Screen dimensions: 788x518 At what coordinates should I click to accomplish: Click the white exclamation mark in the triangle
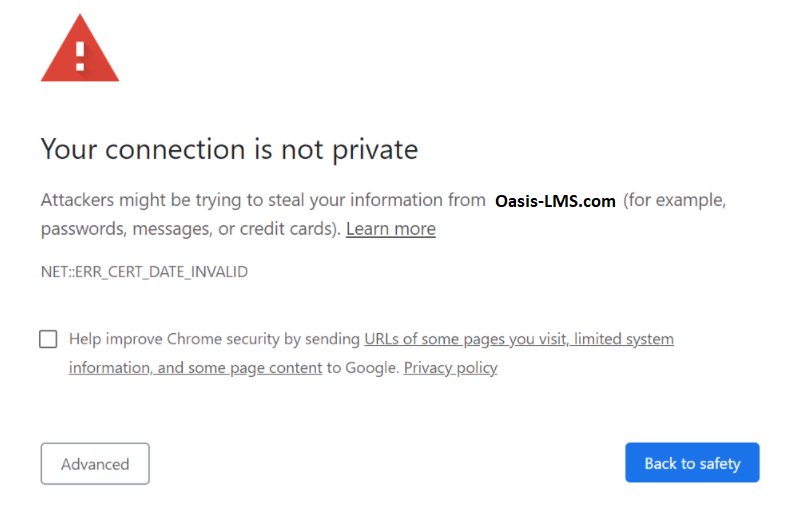(x=80, y=56)
